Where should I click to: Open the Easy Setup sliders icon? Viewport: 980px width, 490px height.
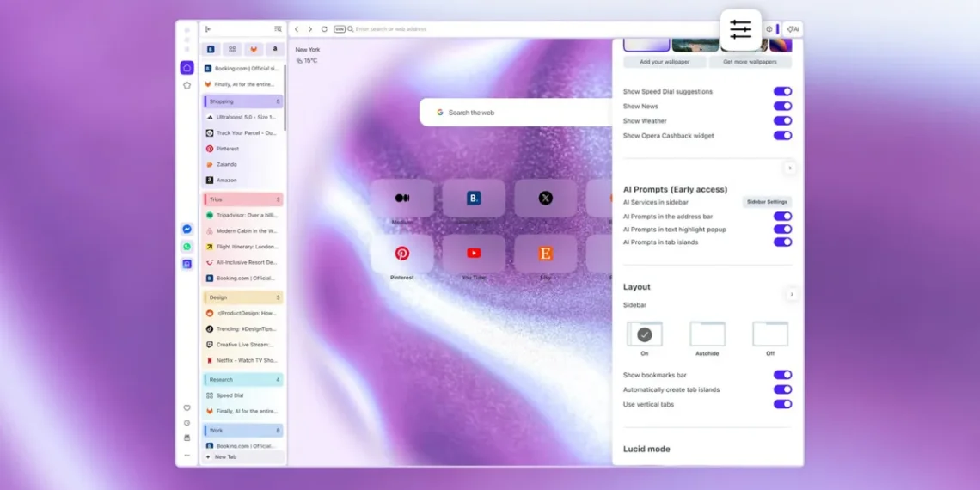(x=741, y=29)
